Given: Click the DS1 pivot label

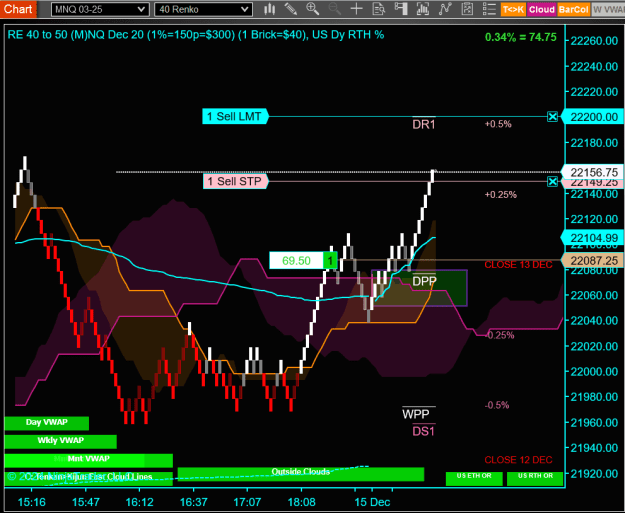Looking at the screenshot, I should 423,432.
